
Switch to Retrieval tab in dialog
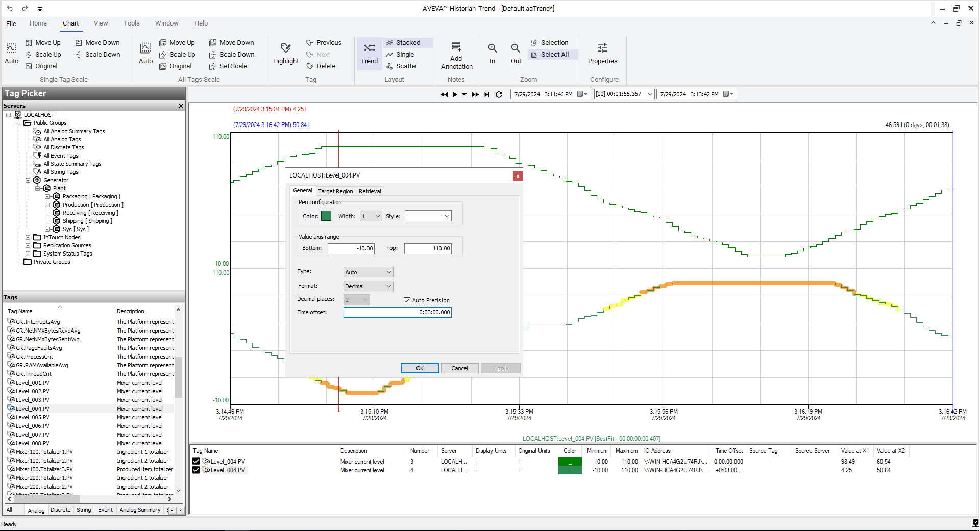pos(370,191)
